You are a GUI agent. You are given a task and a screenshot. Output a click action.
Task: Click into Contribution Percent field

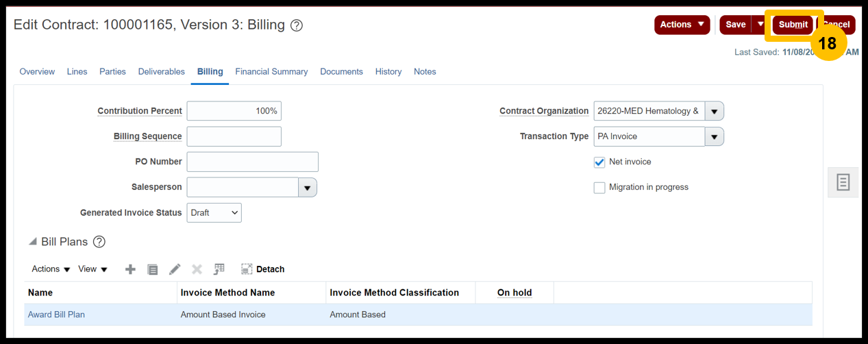[234, 111]
